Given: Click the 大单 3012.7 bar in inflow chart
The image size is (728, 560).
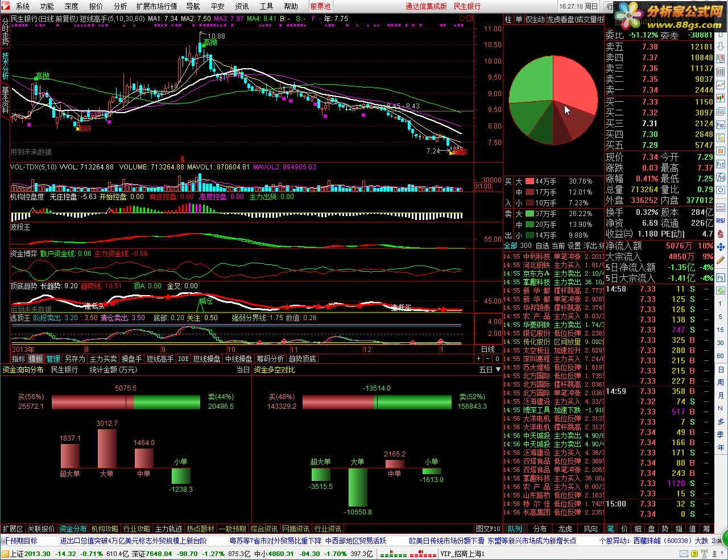Looking at the screenshot, I should [x=107, y=448].
